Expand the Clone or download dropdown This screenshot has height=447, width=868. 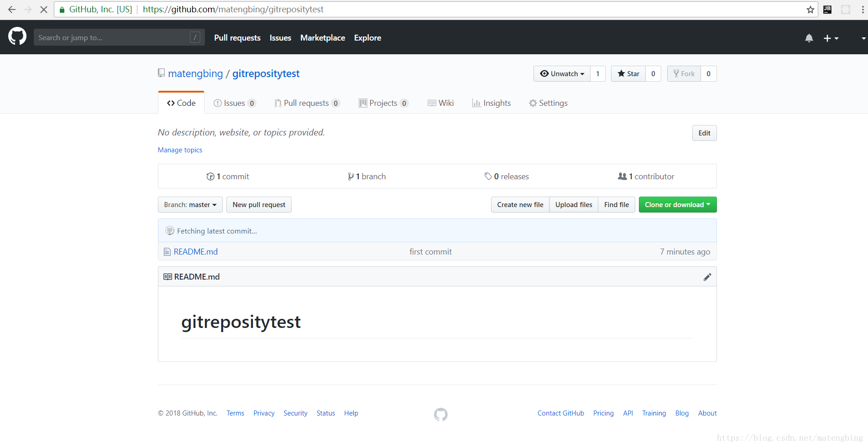coord(678,205)
